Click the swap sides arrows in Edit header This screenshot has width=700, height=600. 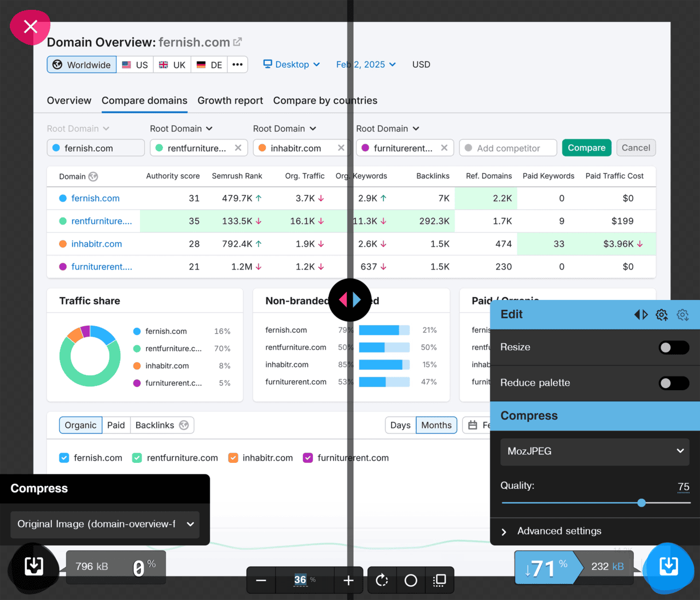coord(641,315)
